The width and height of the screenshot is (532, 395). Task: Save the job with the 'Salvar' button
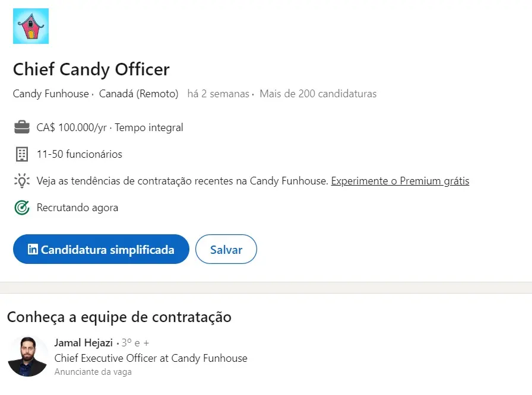226,249
